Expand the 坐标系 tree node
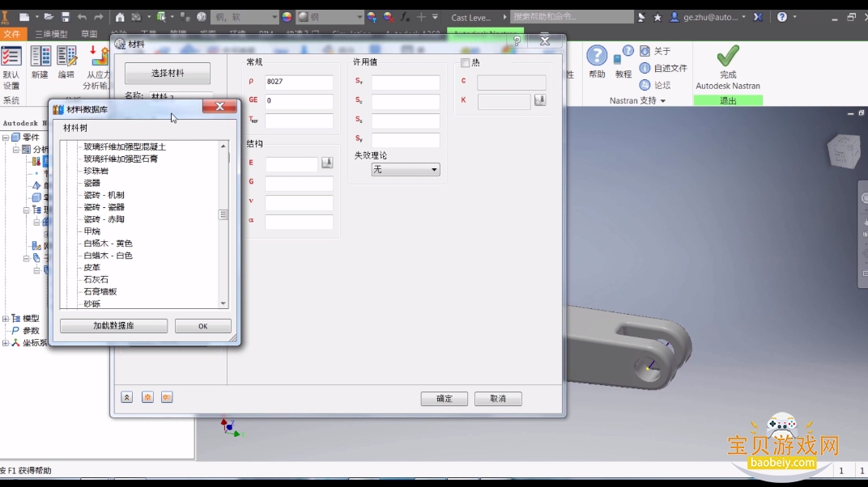Screen dimensions: 868x487 coord(6,343)
